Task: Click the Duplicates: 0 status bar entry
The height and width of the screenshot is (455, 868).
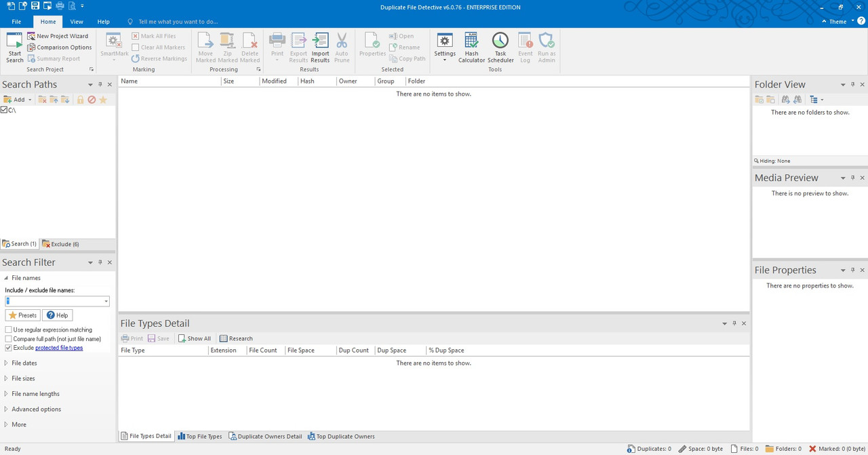Action: (650, 449)
